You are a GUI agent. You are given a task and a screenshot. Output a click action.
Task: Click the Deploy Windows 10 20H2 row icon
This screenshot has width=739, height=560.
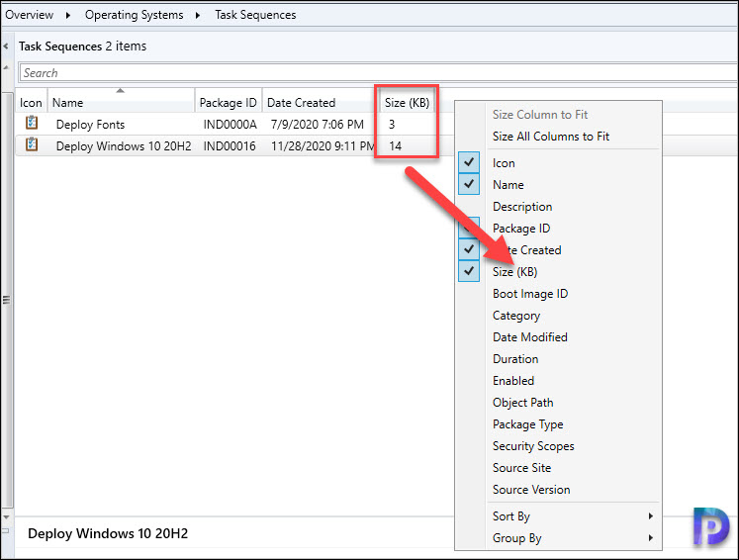32,144
